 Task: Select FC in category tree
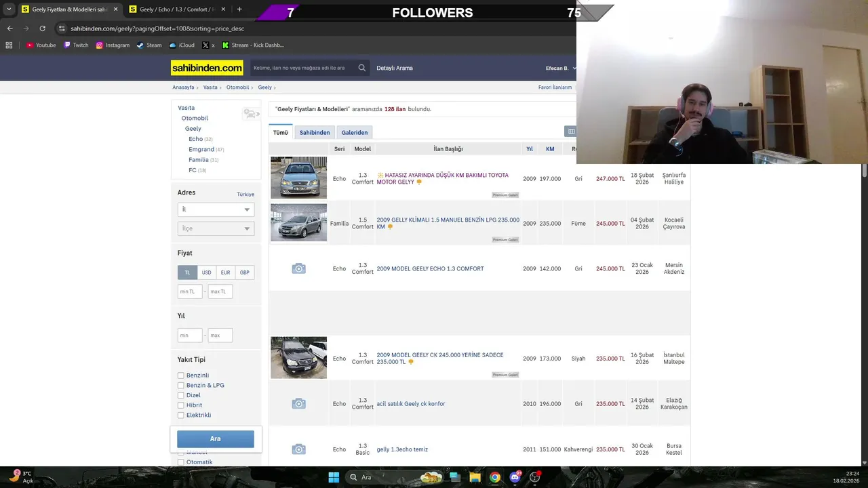[193, 170]
